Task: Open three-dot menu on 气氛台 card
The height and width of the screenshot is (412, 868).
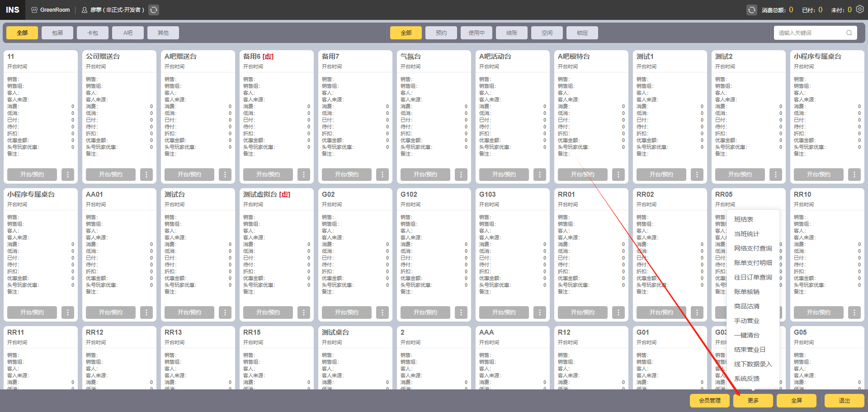Action: click(461, 175)
